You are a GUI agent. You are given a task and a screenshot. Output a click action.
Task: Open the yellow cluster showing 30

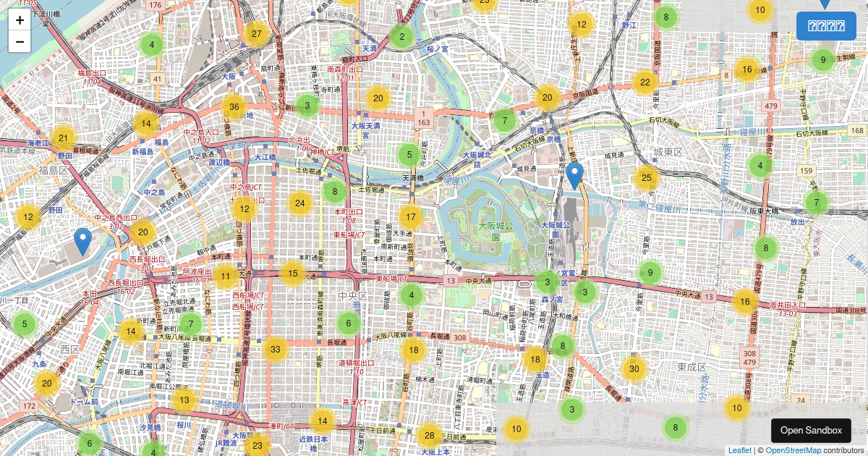(634, 369)
